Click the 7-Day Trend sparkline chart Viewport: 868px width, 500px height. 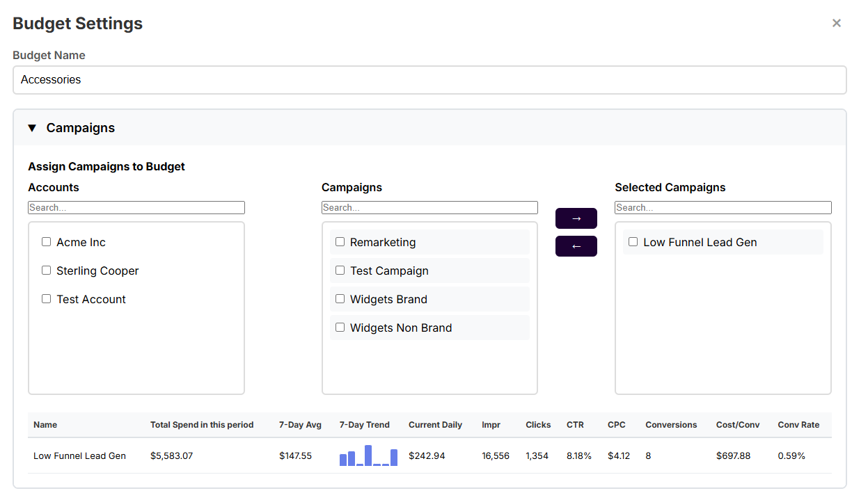(x=368, y=455)
